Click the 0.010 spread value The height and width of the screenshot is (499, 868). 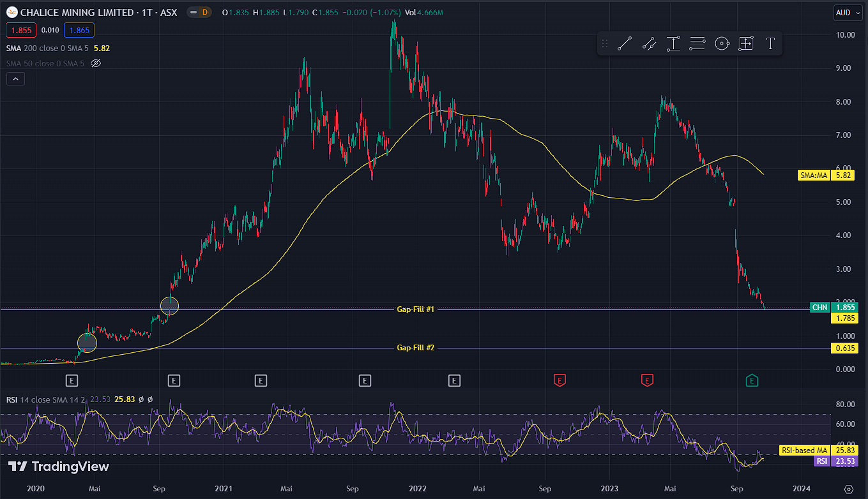[50, 29]
